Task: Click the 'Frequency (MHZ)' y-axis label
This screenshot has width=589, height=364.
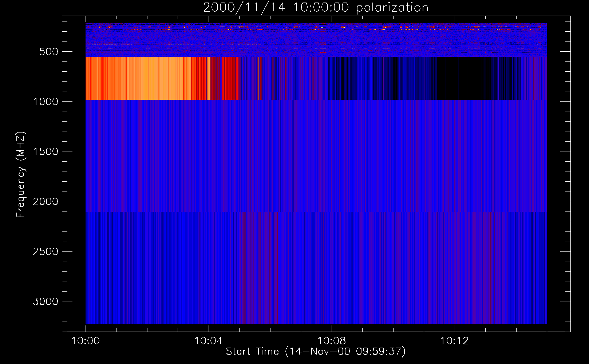Action: [x=21, y=175]
